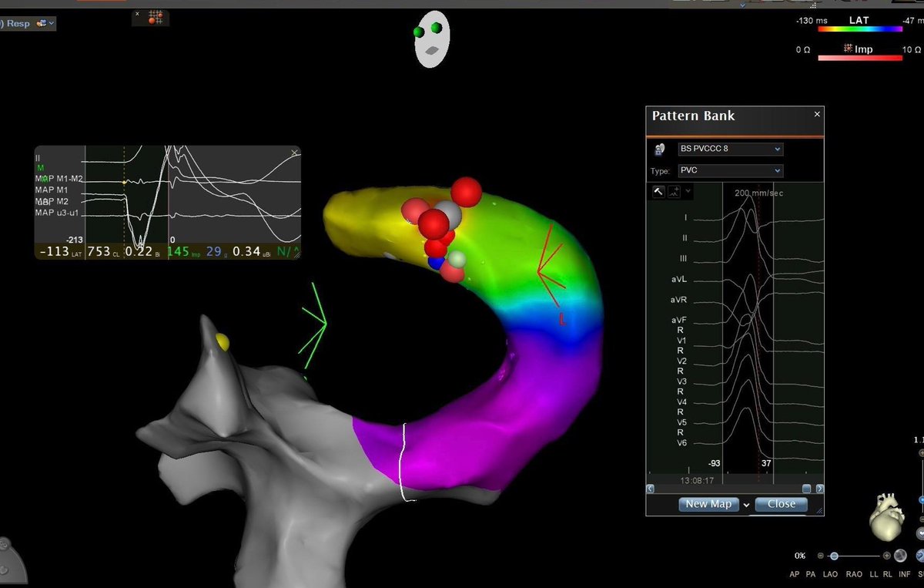The image size is (924, 588).
Task: Click the 753 CL value
Action: [99, 251]
